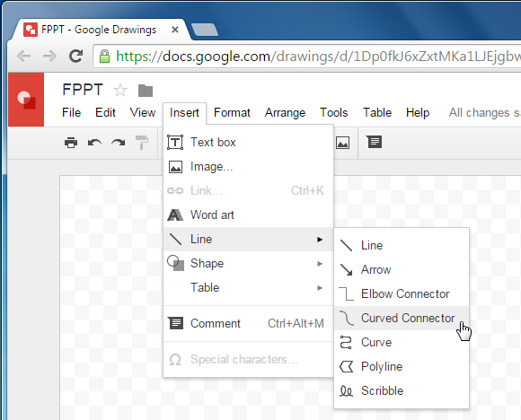
Task: Click the Elbow Connector icon
Action: (x=346, y=293)
